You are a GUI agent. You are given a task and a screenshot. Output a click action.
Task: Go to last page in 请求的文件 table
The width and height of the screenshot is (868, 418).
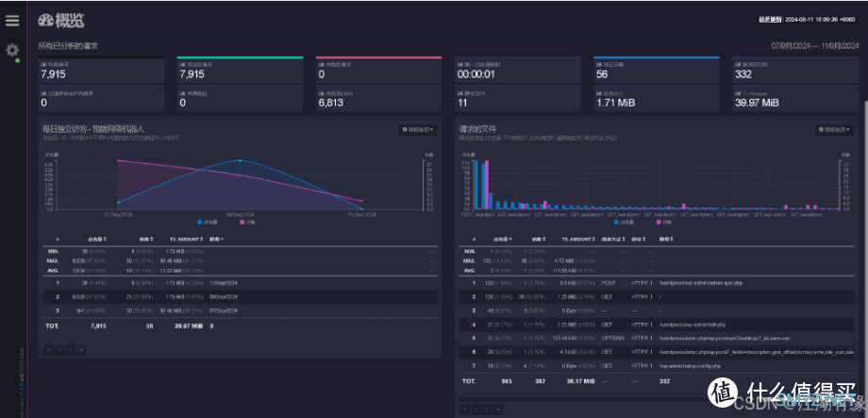click(498, 410)
